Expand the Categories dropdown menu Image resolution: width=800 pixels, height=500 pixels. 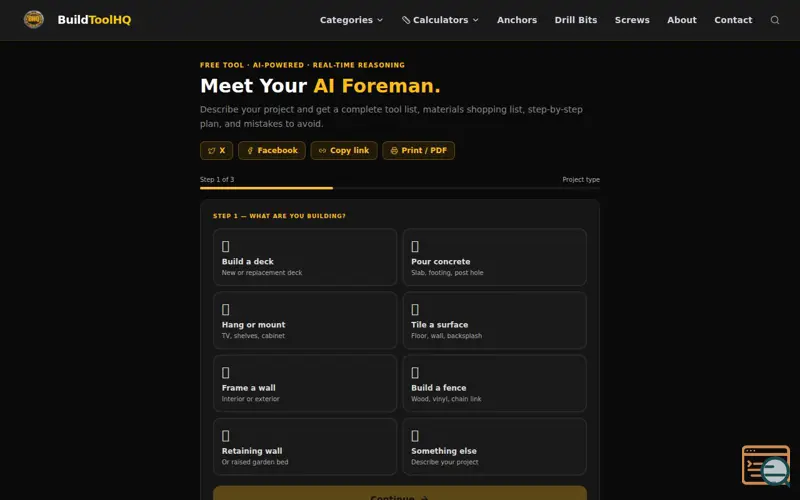351,20
